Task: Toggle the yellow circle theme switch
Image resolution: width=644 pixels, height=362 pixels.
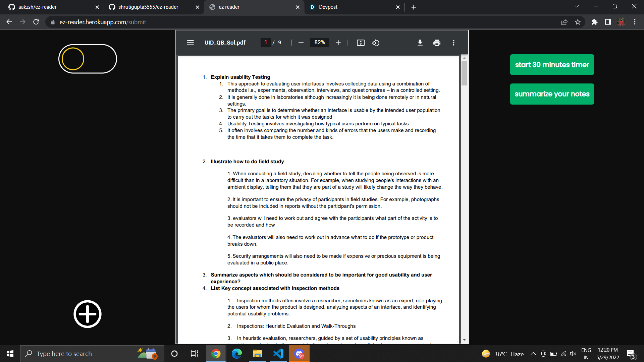Action: click(x=88, y=59)
